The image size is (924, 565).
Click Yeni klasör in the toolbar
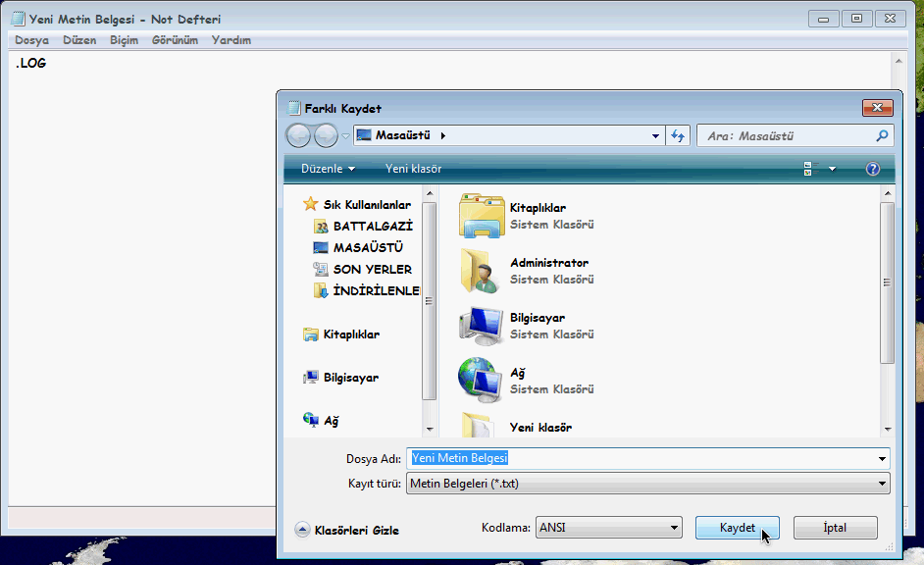413,169
